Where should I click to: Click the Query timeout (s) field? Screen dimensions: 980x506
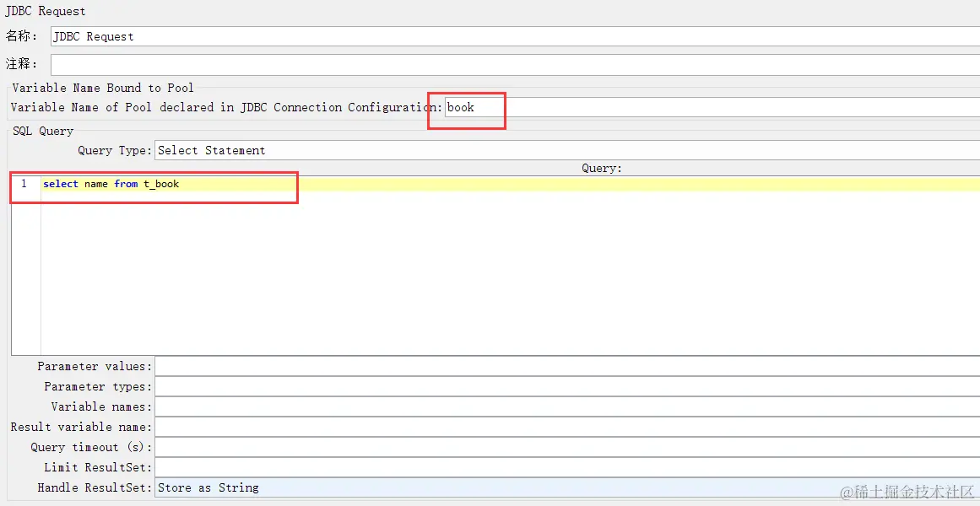click(567, 447)
